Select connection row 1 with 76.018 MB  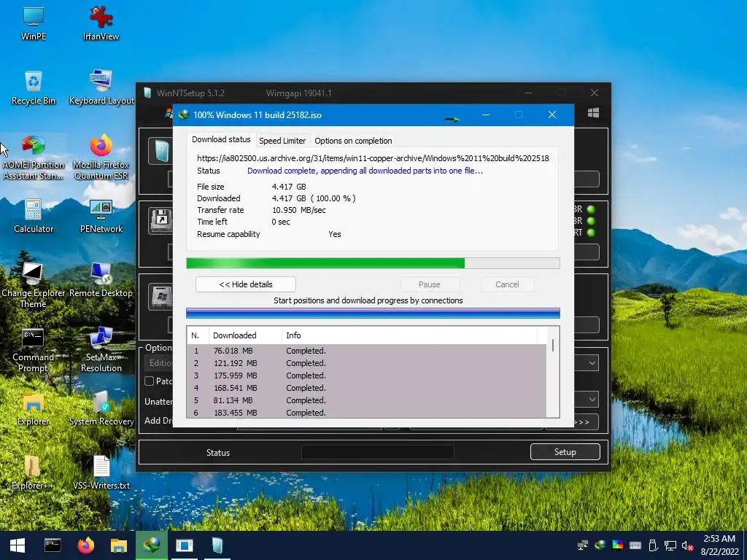[x=367, y=351]
